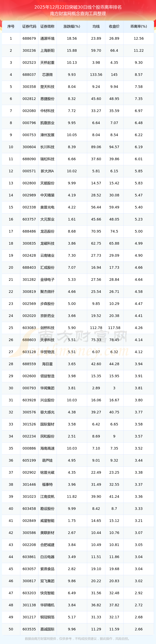Click stock name 步森股份
The width and height of the screenshot is (156, 644).
pyautogui.click(x=47, y=304)
